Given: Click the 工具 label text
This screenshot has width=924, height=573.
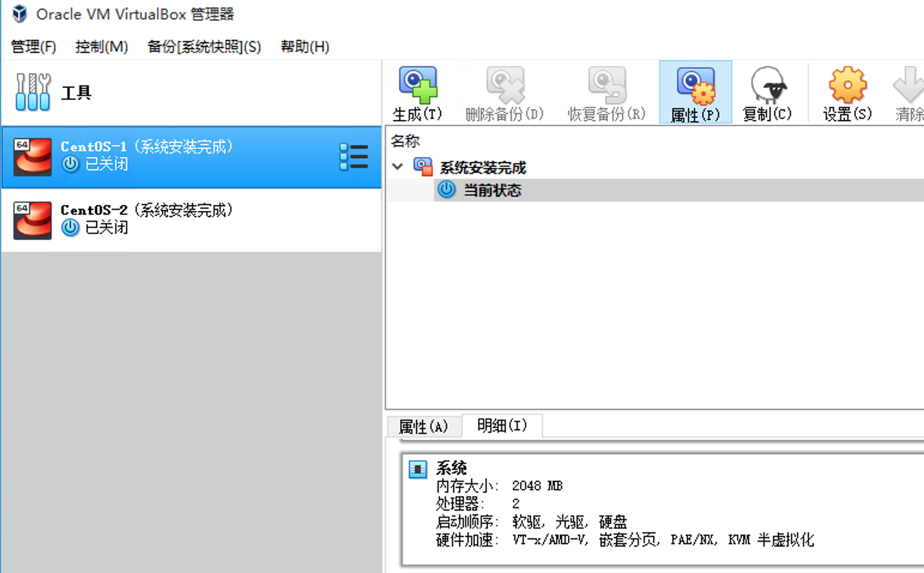Looking at the screenshot, I should (x=76, y=93).
